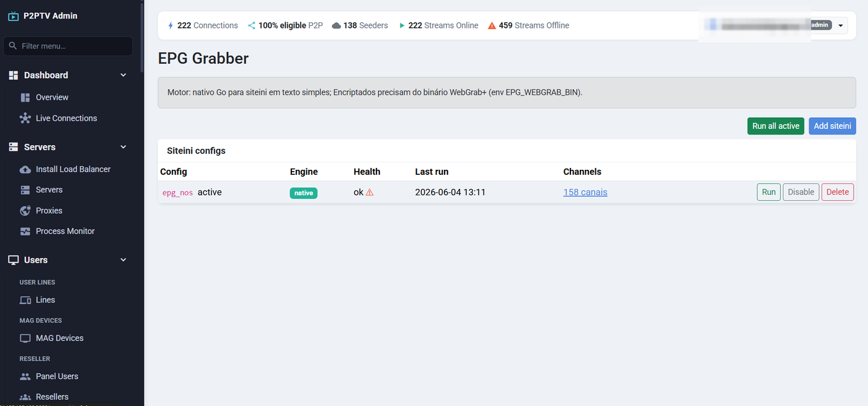Viewport: 868px width, 406px height.
Task: Disable the epg_nos config
Action: [801, 192]
